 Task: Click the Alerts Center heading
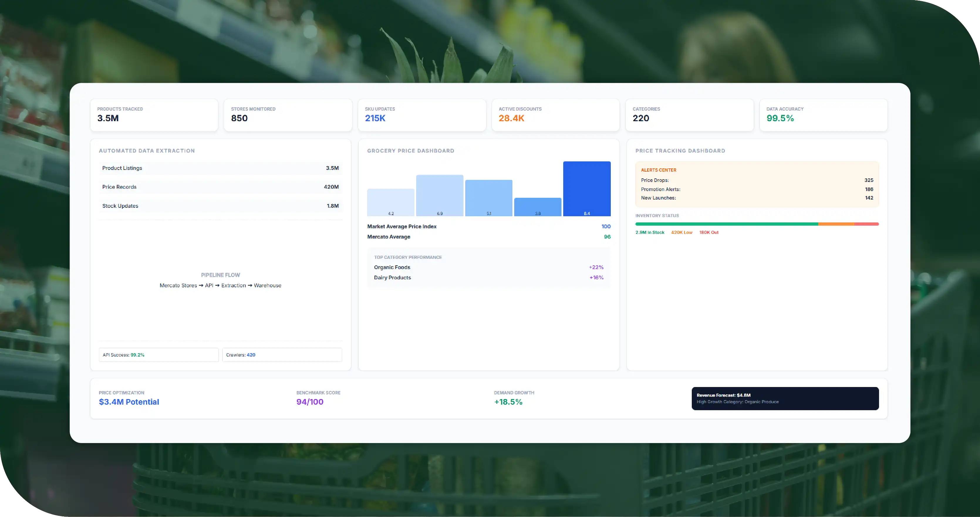(x=659, y=170)
